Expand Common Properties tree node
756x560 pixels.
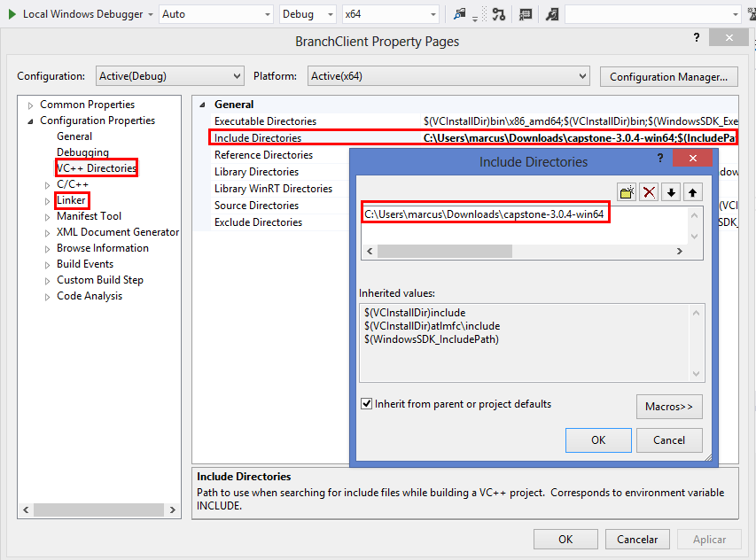(x=30, y=105)
